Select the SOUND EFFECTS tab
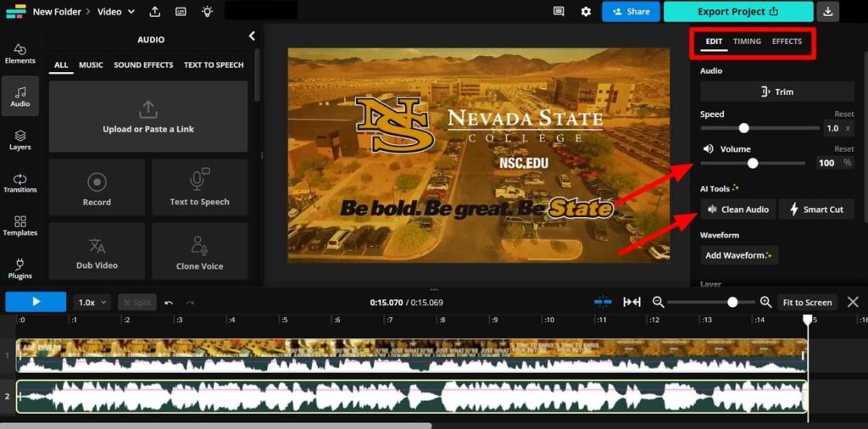The width and height of the screenshot is (868, 429). click(x=143, y=65)
